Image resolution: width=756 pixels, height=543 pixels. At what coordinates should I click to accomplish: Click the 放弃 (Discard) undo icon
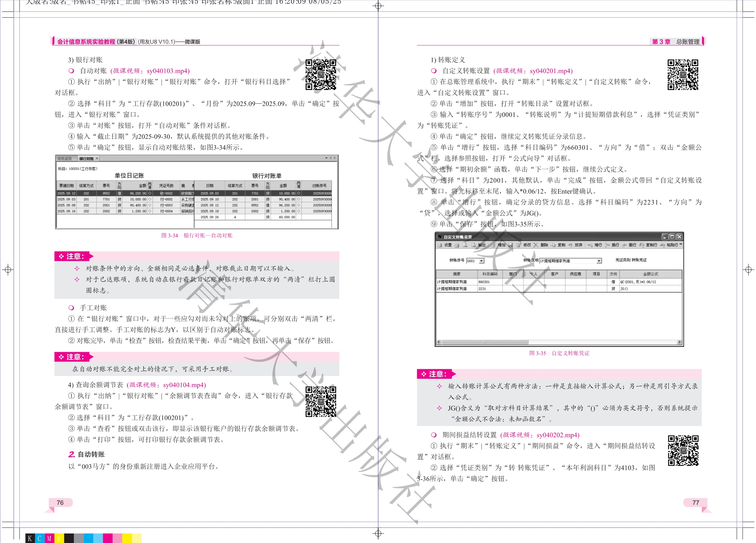tap(570, 245)
